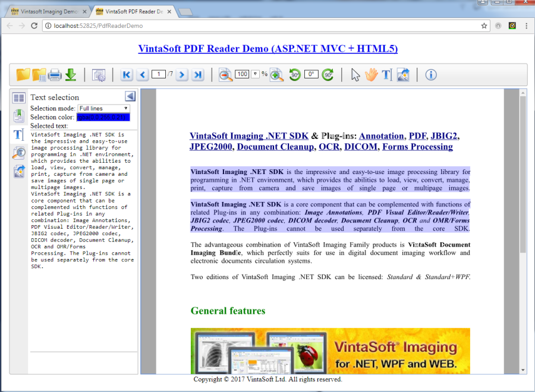Open viewer settings with the gear icon
Screen dimensions: 535x392
coord(99,75)
